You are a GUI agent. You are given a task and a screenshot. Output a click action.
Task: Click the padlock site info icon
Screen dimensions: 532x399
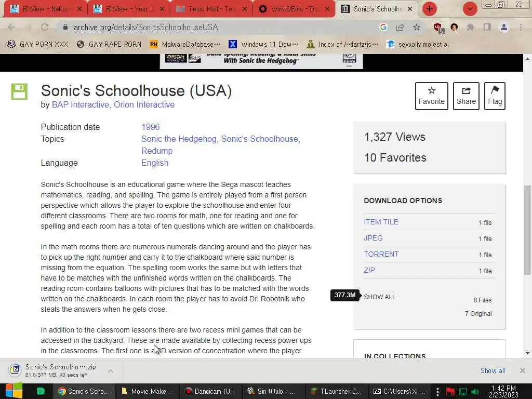pyautogui.click(x=65, y=27)
